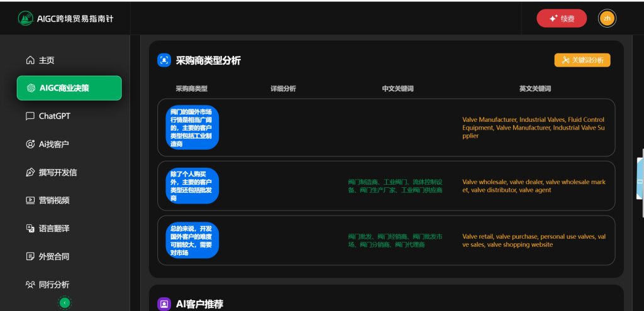The image size is (644, 311).
Task: Click the 撰写开发信 pen icon
Action: coord(30,172)
